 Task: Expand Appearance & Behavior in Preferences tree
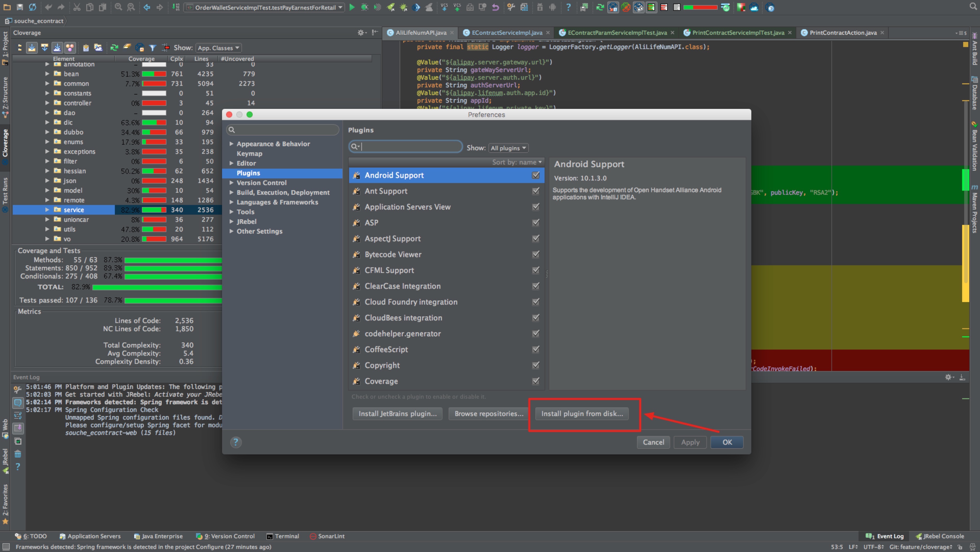231,144
